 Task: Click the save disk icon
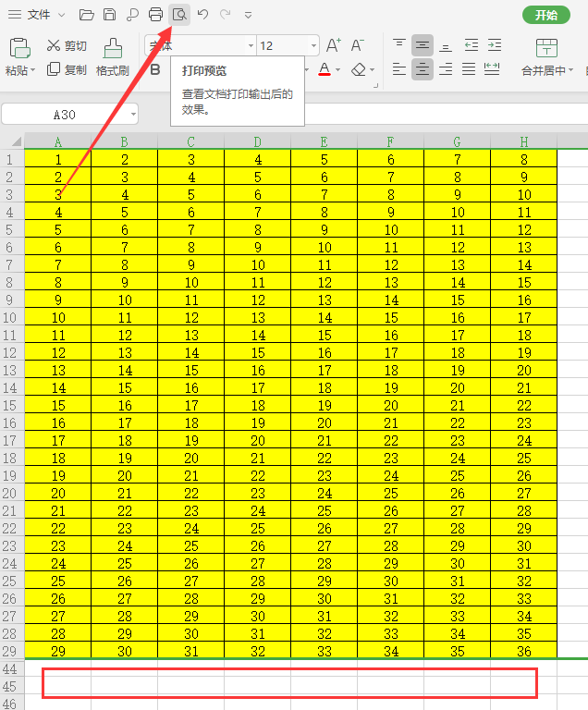click(x=109, y=15)
